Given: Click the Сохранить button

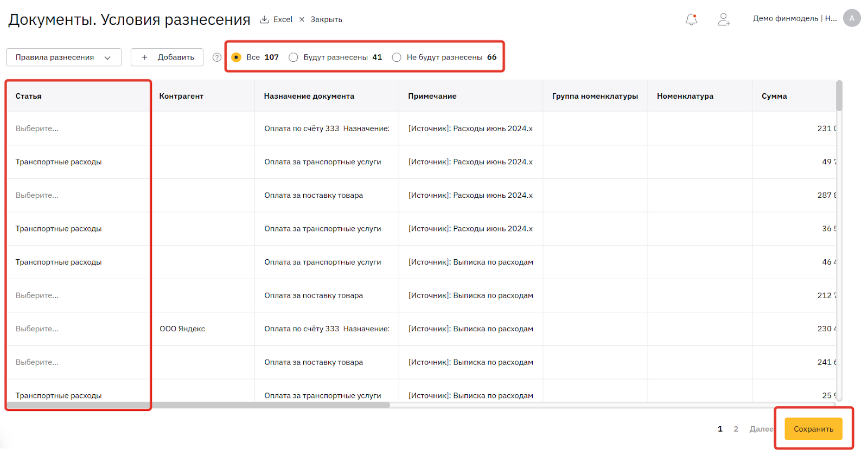Looking at the screenshot, I should point(813,429).
